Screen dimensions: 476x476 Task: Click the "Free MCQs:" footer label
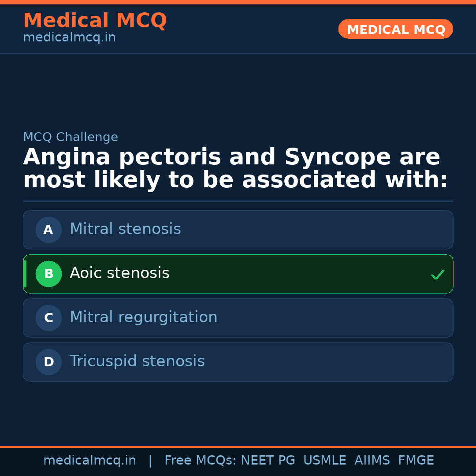(x=201, y=461)
